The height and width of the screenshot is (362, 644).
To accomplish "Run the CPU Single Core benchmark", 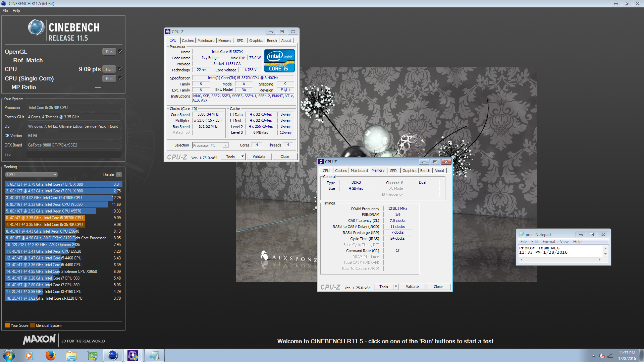I will 109,79.
